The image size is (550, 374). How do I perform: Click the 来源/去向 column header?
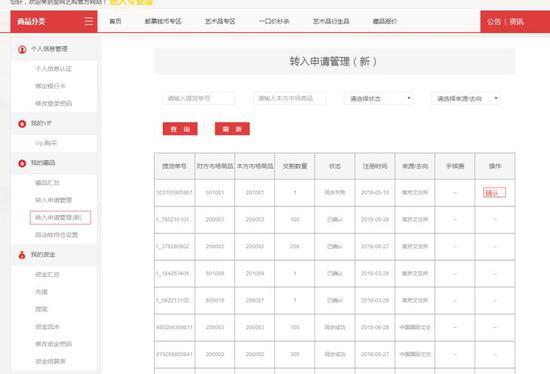pyautogui.click(x=415, y=166)
